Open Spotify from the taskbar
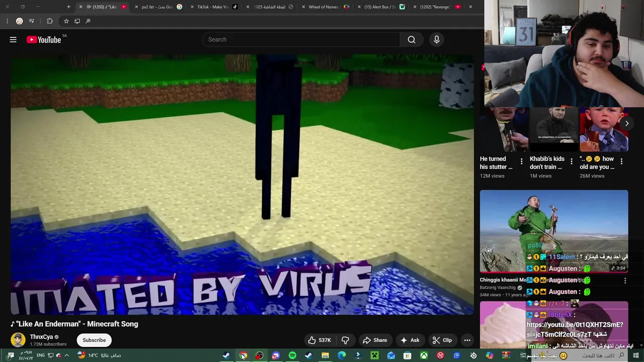The width and height of the screenshot is (644, 362). [292, 355]
